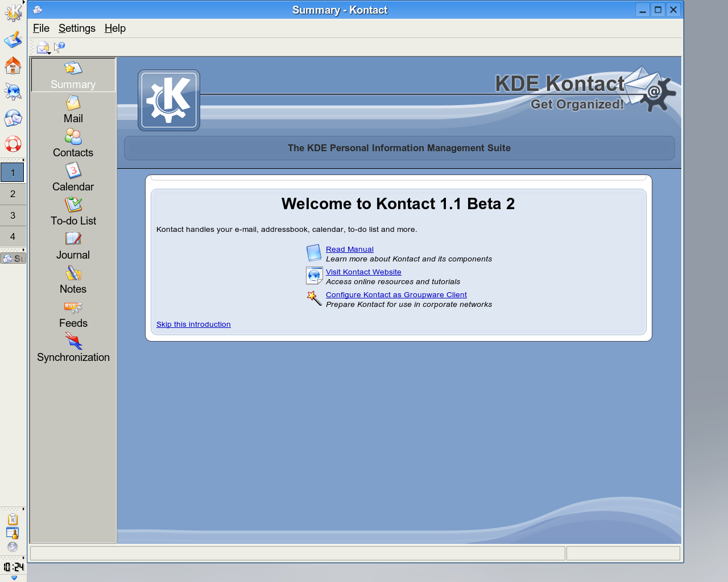Open the taskbar applet handle arrow
728x582 pixels.
click(23, 250)
